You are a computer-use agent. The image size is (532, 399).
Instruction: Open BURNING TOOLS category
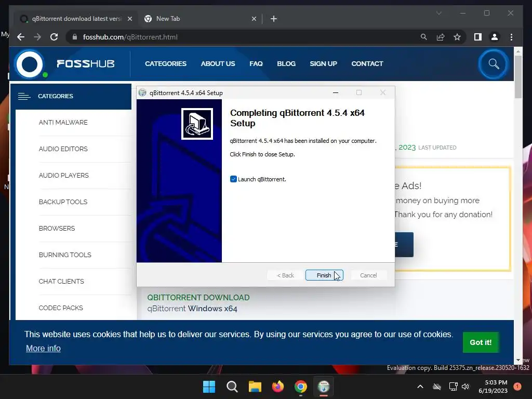[x=65, y=255]
